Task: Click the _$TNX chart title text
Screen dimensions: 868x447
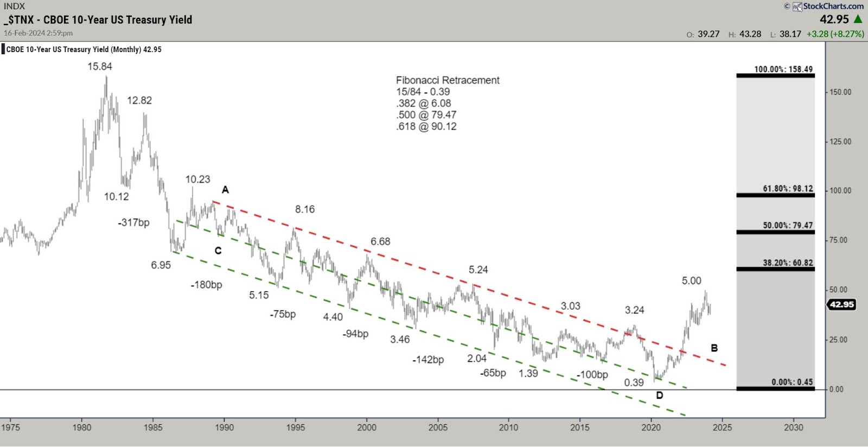Action: pos(98,20)
